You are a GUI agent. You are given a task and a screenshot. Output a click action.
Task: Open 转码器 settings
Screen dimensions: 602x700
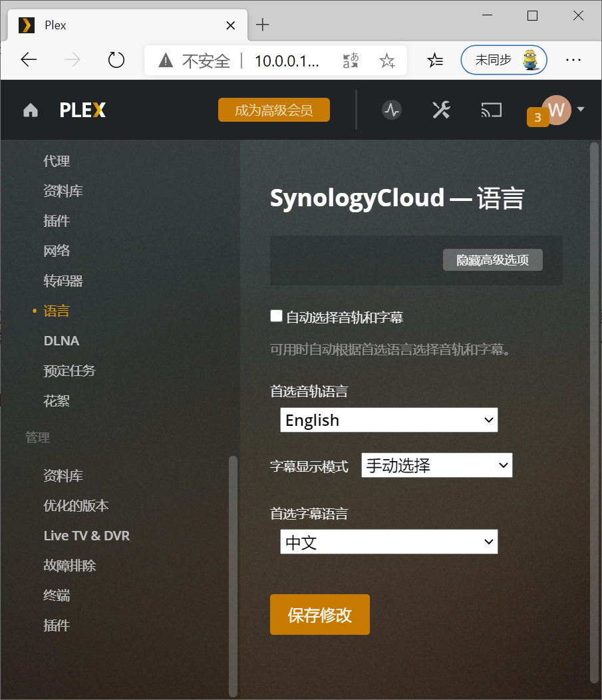point(63,281)
